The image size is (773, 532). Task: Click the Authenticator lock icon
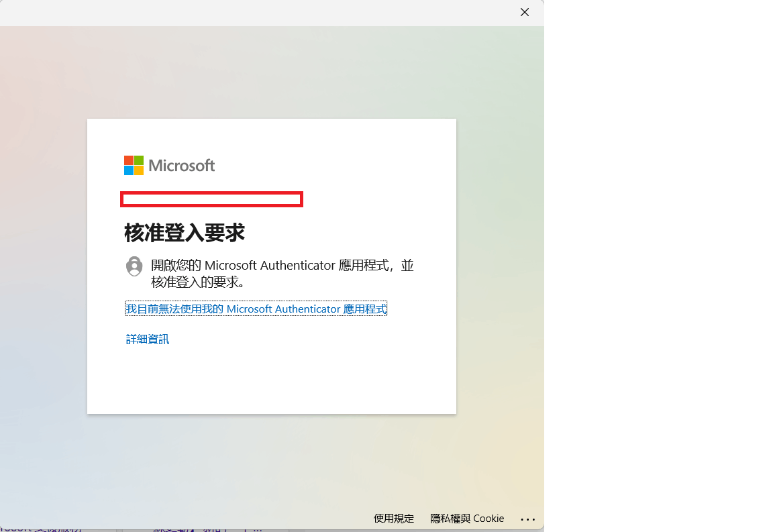[134, 266]
